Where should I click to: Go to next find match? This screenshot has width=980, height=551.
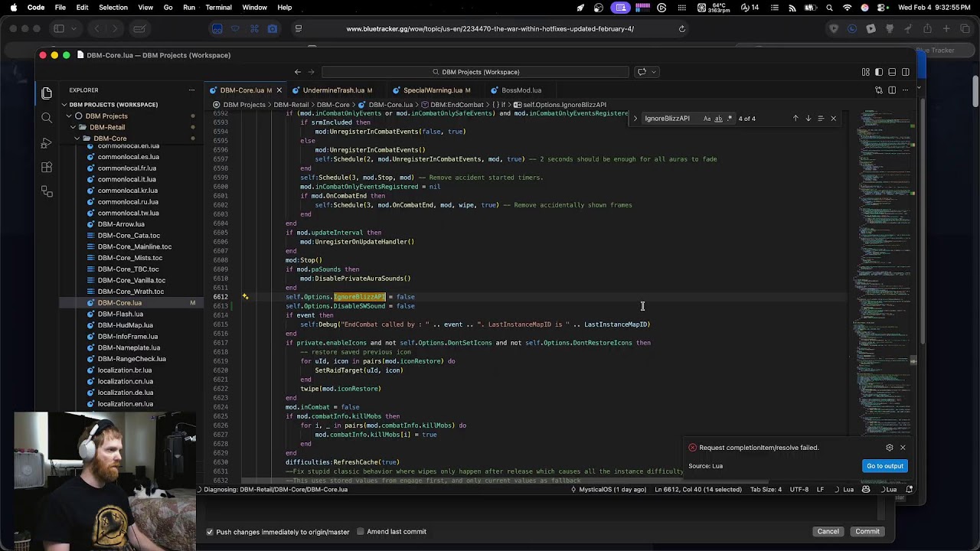(x=808, y=119)
